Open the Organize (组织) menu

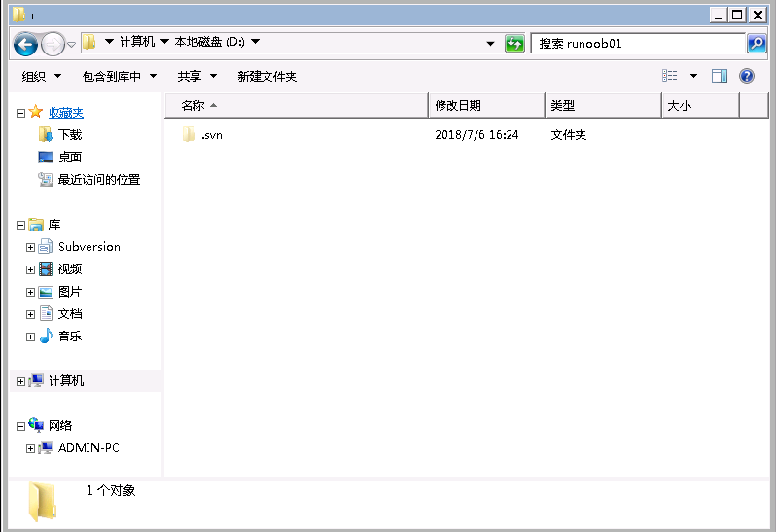point(41,76)
